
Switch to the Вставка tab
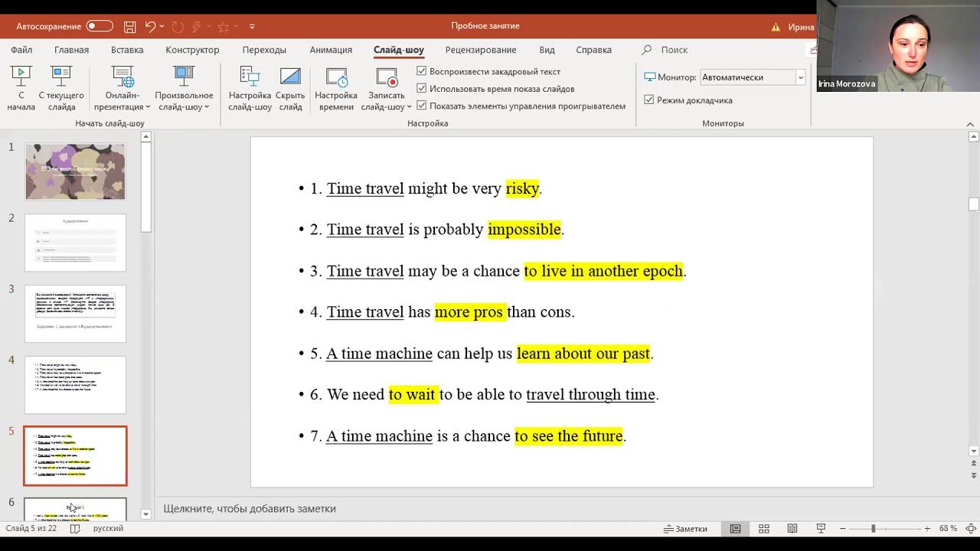pyautogui.click(x=127, y=50)
